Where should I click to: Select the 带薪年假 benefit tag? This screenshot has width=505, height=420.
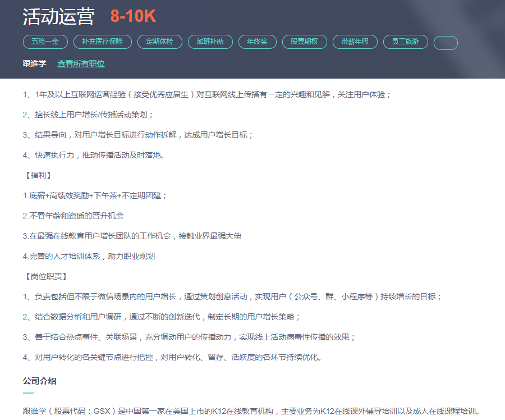tap(355, 42)
